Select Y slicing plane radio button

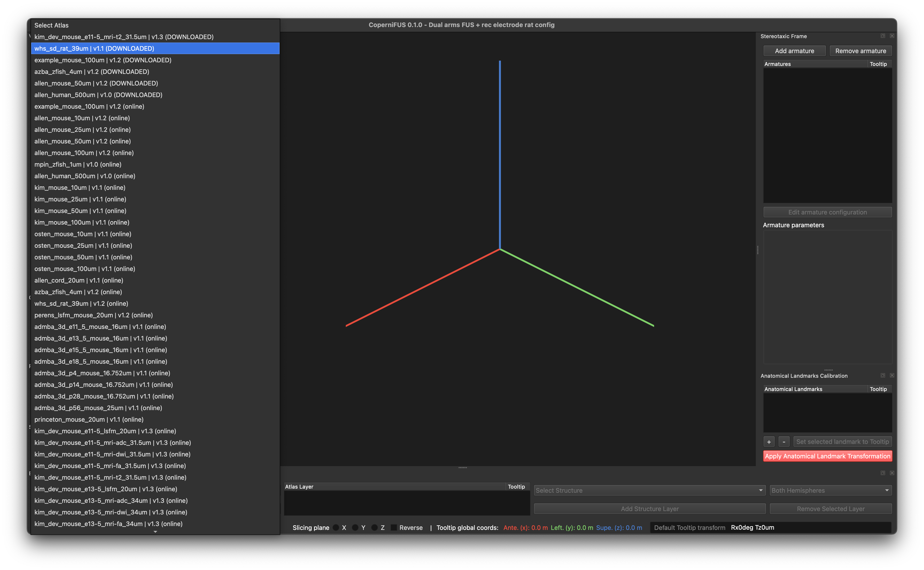[355, 527]
